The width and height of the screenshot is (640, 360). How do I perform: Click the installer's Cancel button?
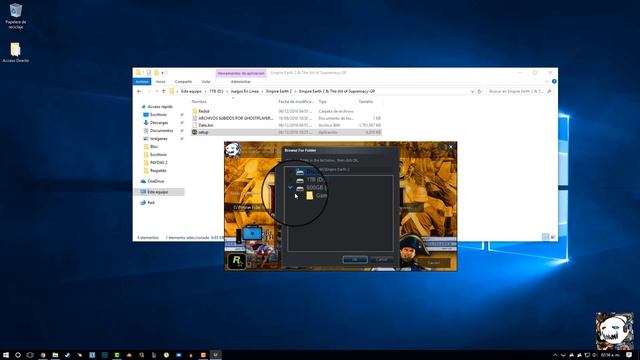433,263
